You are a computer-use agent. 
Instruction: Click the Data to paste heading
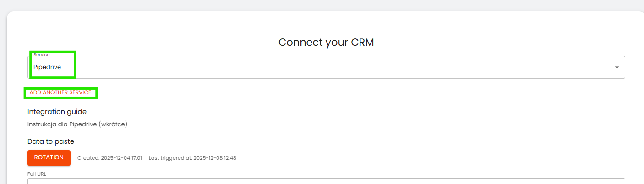point(51,141)
